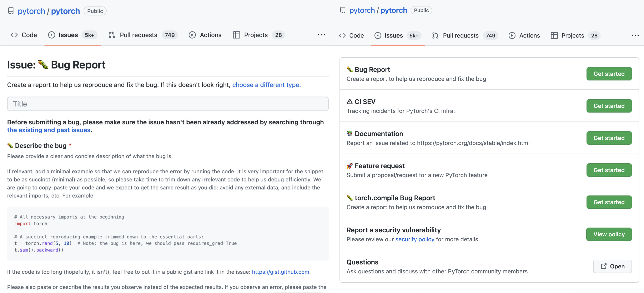Click the View policy button
644x293 pixels.
point(609,234)
